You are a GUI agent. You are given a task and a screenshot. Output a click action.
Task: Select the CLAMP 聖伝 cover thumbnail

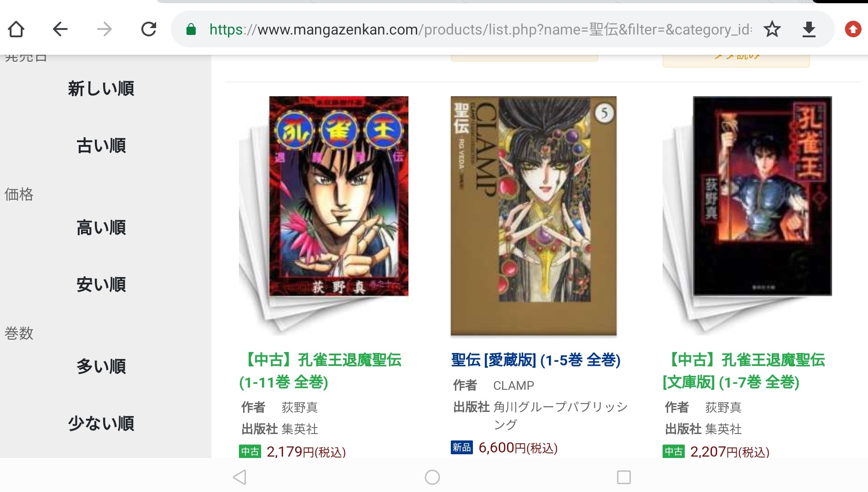[534, 216]
